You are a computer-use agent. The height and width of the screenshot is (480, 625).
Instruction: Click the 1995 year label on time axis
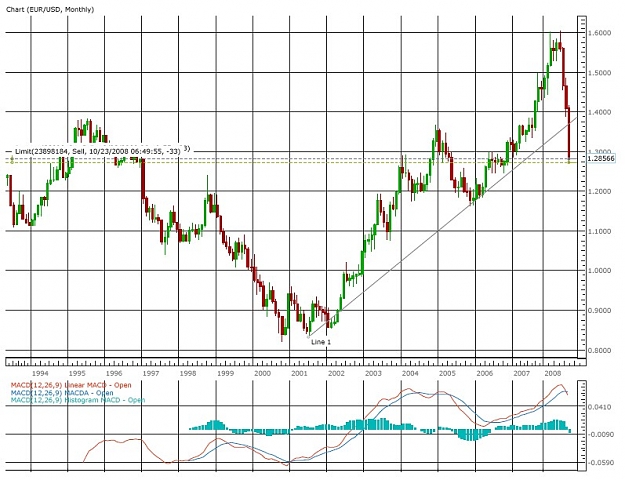pos(77,374)
